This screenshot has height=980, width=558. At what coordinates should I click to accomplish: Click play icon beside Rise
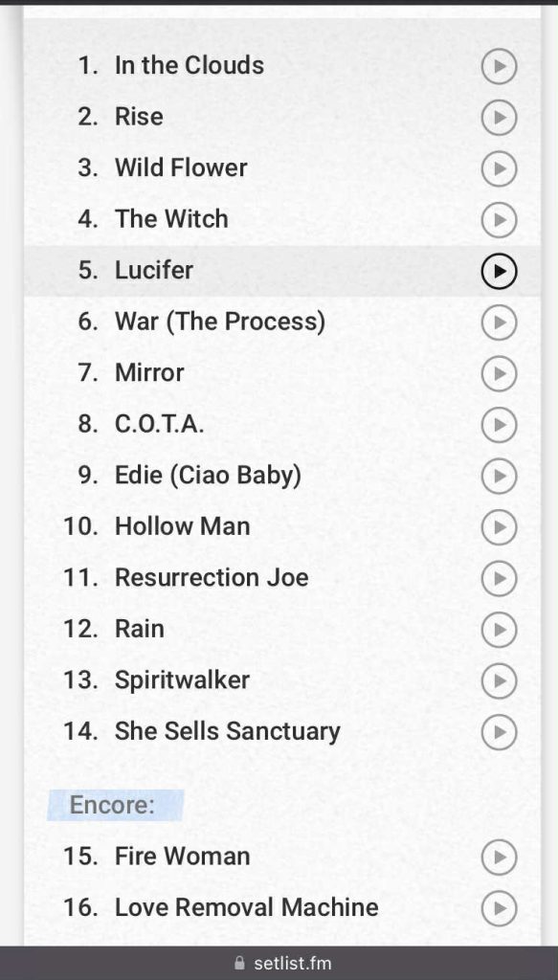pos(499,117)
